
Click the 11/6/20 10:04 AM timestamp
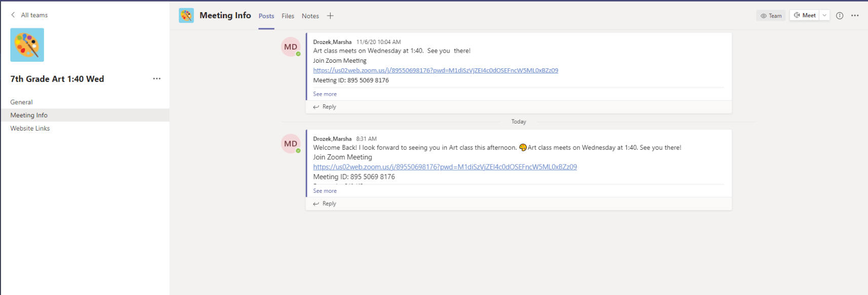click(x=378, y=42)
